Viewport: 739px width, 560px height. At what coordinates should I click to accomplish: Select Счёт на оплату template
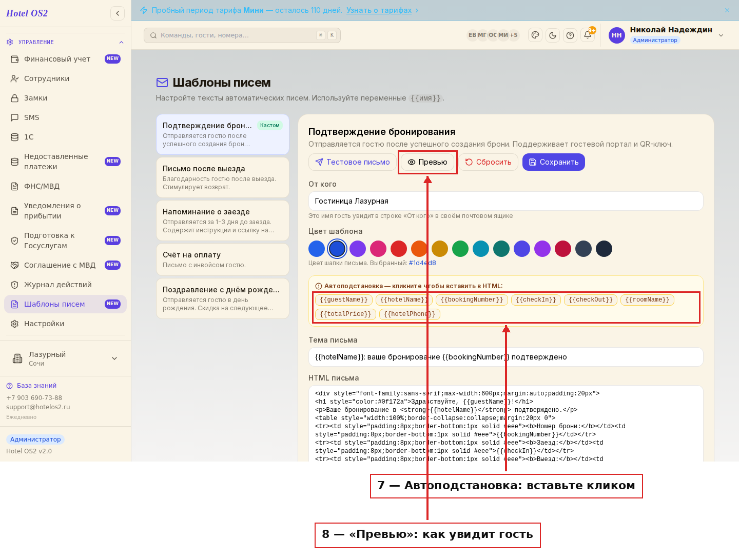223,259
